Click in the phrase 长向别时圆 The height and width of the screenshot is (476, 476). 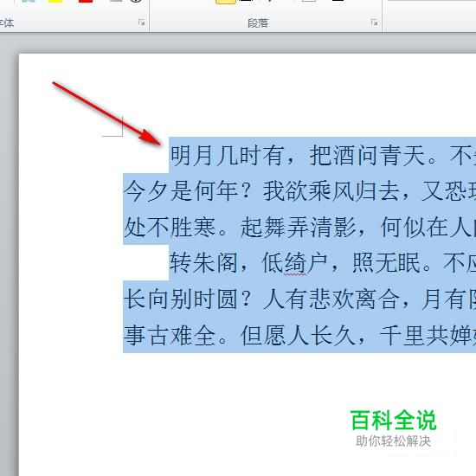pyautogui.click(x=181, y=299)
